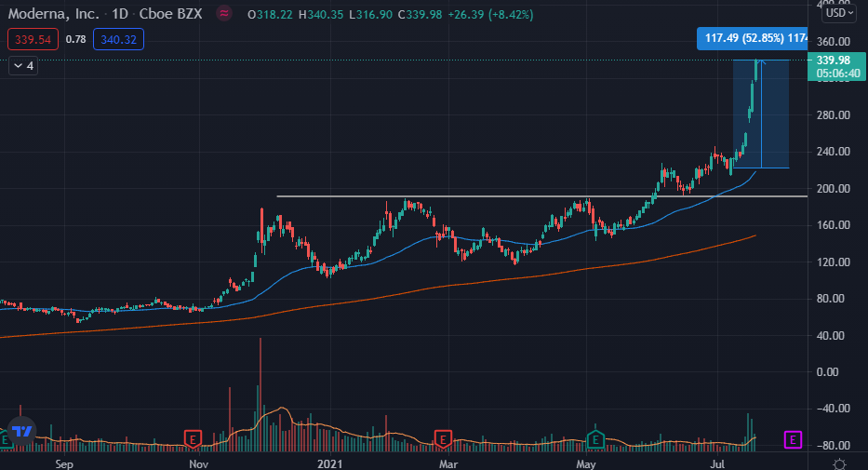868x470 pixels.
Task: Click the +26.39 (+8.42%) change value
Action: point(490,14)
